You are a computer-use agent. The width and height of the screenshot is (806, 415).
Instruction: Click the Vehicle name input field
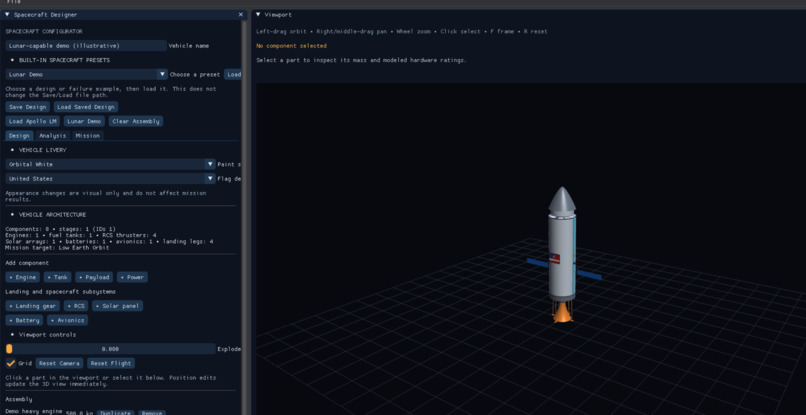pos(86,46)
